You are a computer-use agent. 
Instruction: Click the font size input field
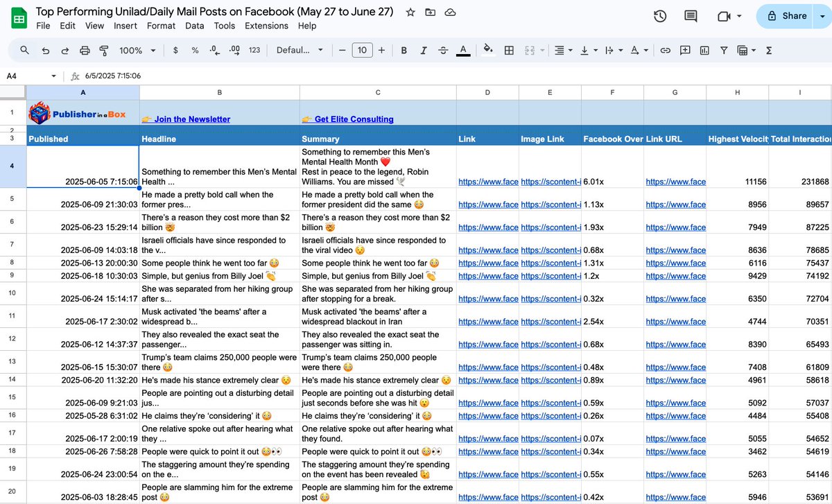362,50
